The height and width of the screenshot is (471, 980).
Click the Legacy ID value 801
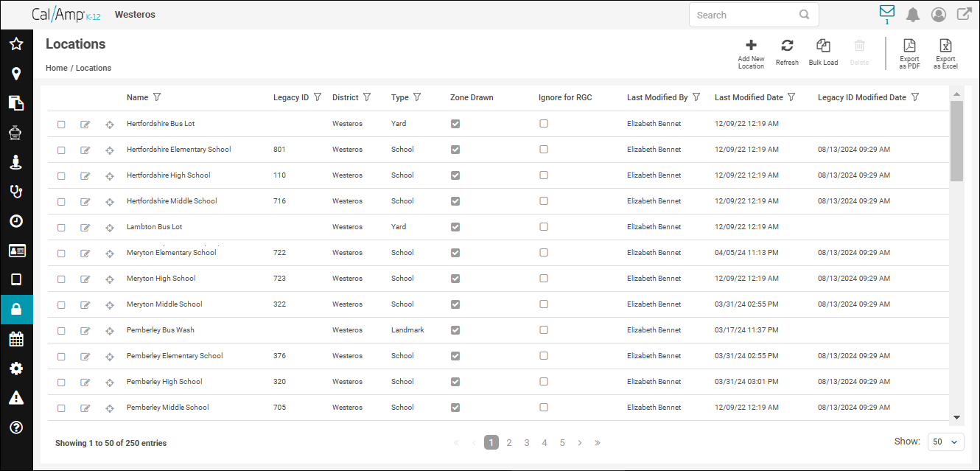279,150
